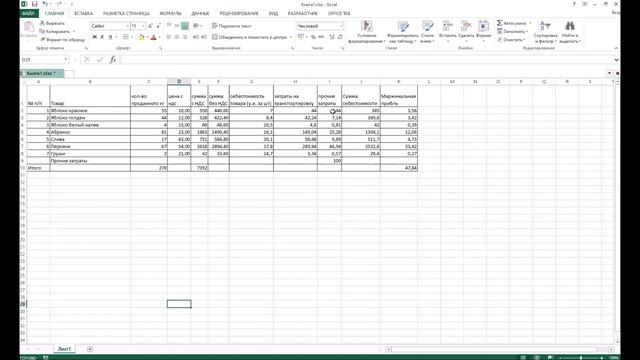This screenshot has height=360, width=640.
Task: Switch to the ФОРМУЛЫ ribbon tab
Action: [x=170, y=13]
